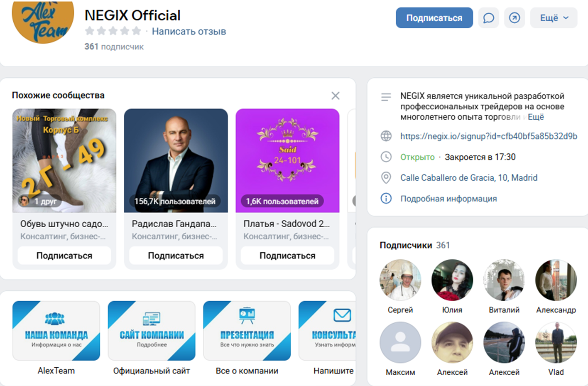Screen dimensions: 588x386
Task: Click the Написать отзыв link
Action: (189, 32)
